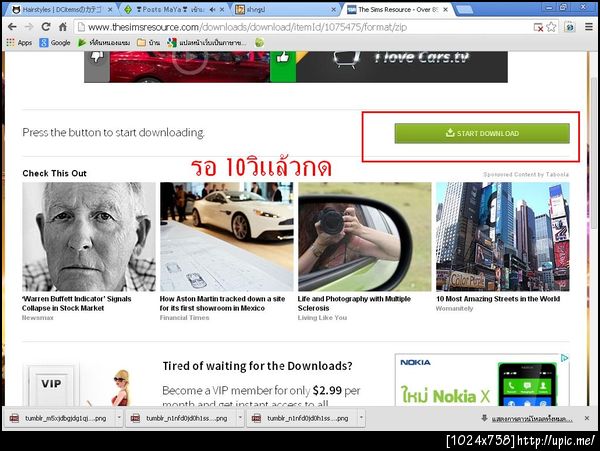Close The Sims Resource tab
Viewport: 600px width, 451px height.
(x=445, y=10)
